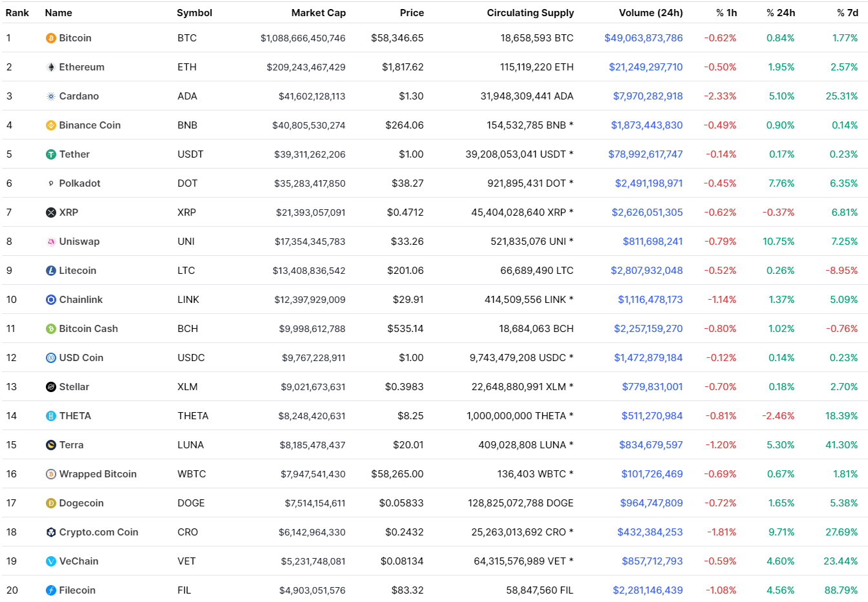868x602 pixels.
Task: Select VeChain price $0.08134
Action: [x=402, y=561]
